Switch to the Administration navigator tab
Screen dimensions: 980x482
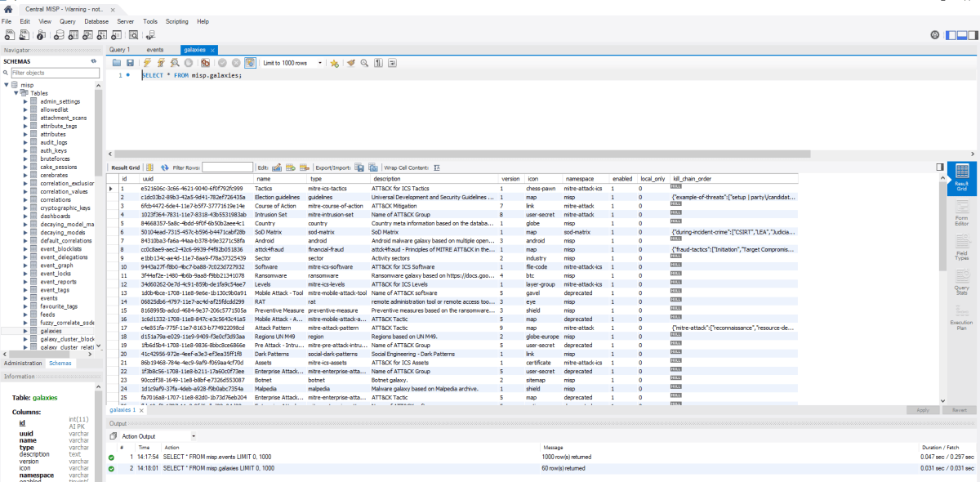point(24,363)
